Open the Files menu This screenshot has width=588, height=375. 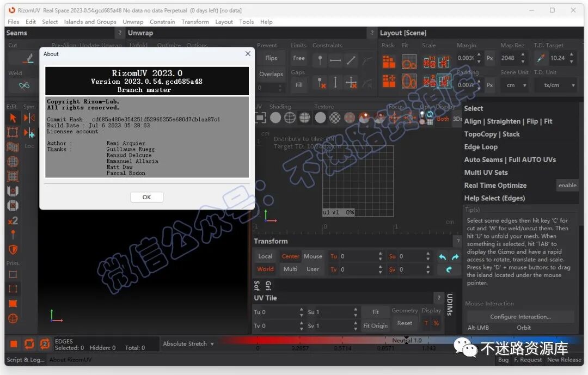[13, 22]
